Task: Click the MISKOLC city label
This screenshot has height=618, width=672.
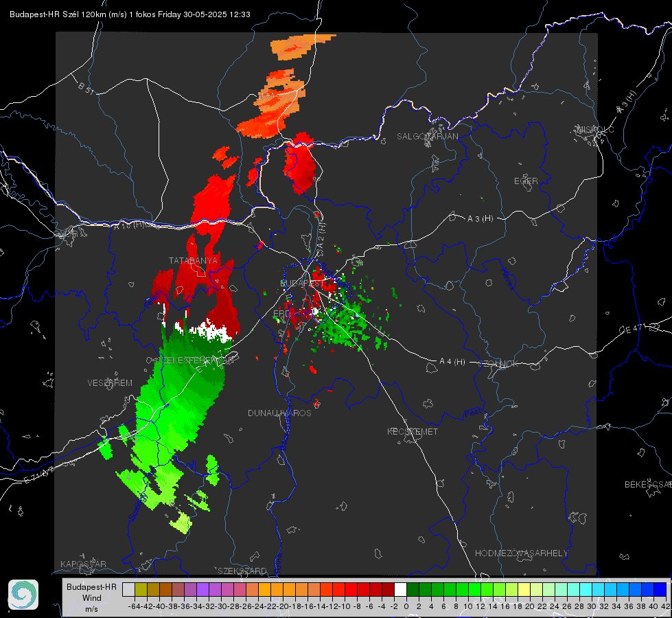Action: click(x=596, y=130)
